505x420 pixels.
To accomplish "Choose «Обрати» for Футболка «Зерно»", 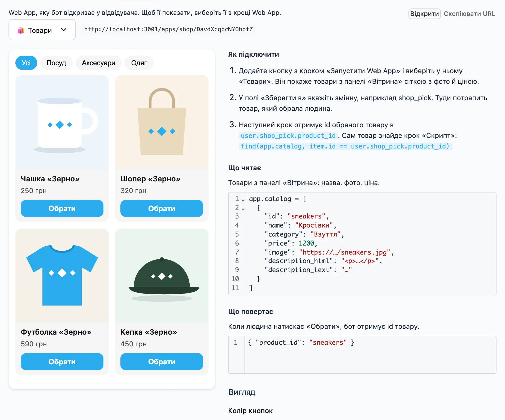I will (x=62, y=362).
